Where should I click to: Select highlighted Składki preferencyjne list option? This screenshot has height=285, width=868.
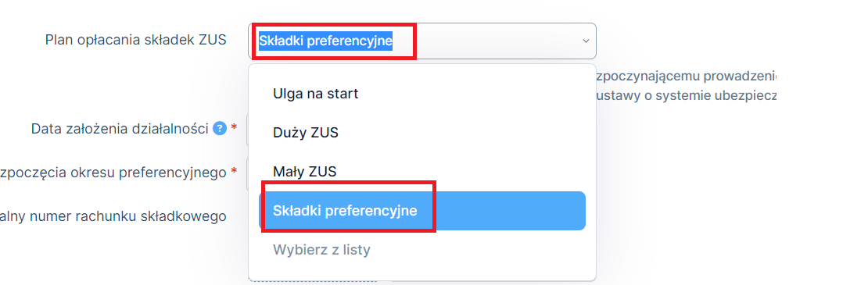[421, 211]
